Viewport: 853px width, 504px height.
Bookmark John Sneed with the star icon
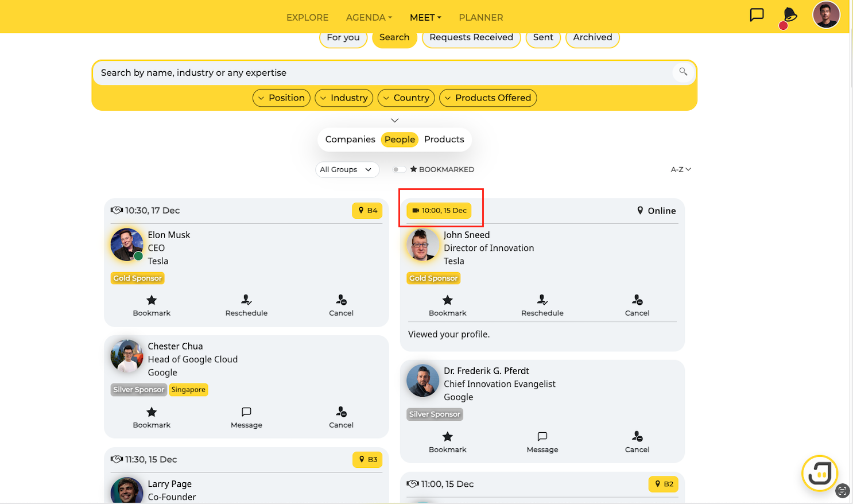448,305
